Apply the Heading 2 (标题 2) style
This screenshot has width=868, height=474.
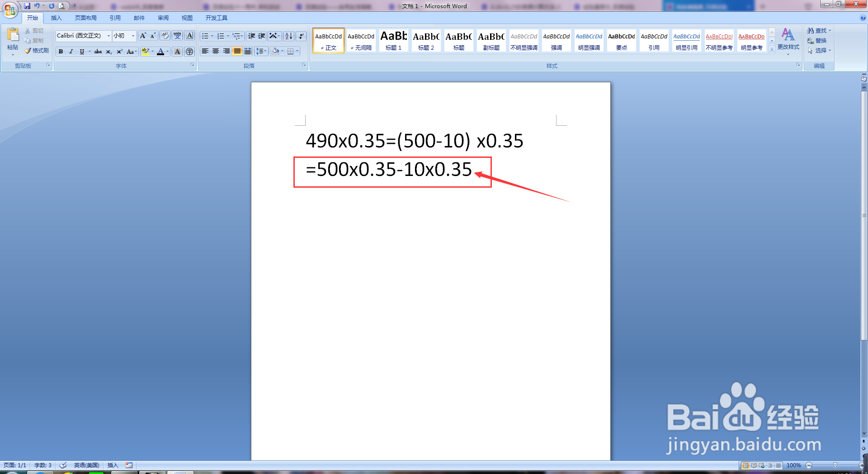pyautogui.click(x=426, y=40)
